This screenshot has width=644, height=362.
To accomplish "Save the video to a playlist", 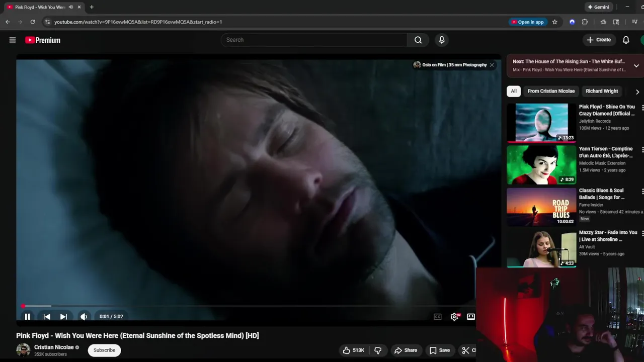I will (440, 350).
